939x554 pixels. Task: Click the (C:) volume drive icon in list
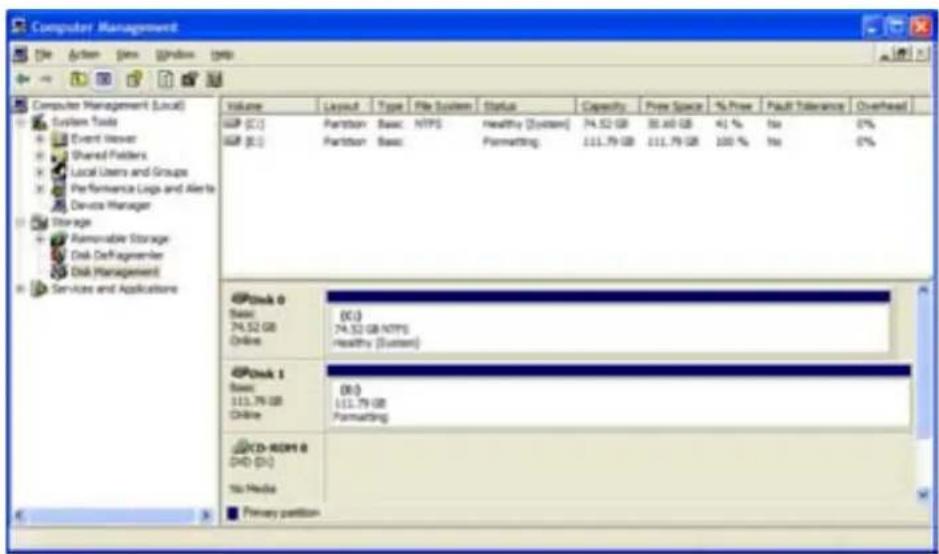pos(232,124)
